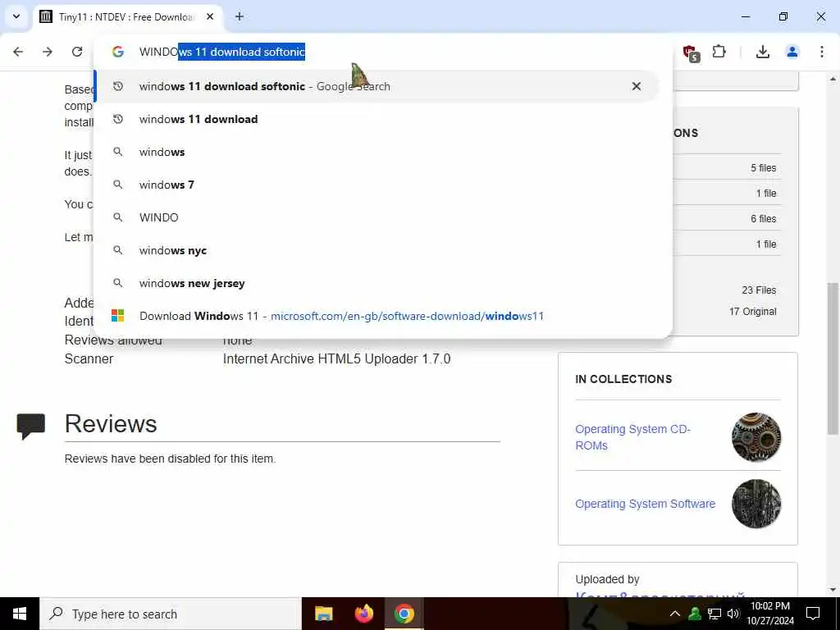Click the browser Back arrow
This screenshot has width=840, height=630.
click(18, 52)
